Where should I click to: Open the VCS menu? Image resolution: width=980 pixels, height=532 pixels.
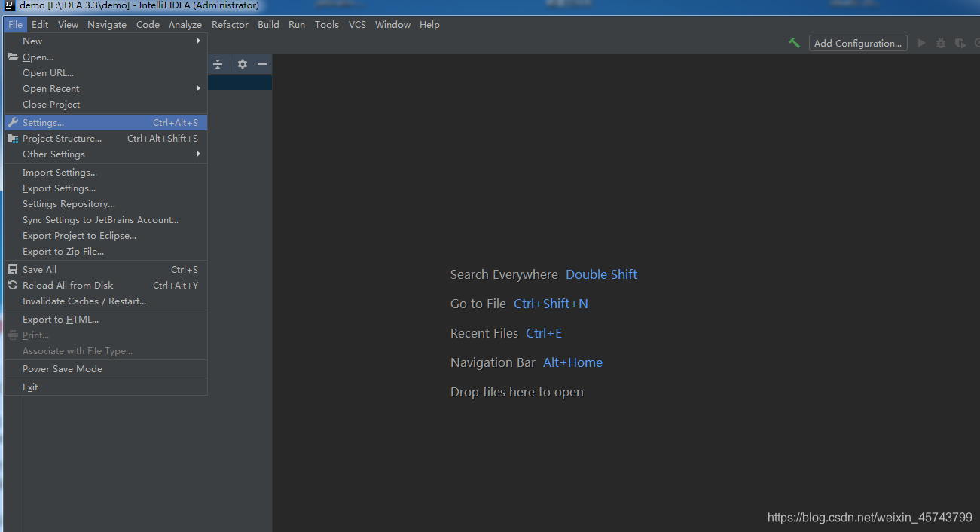[x=357, y=25]
